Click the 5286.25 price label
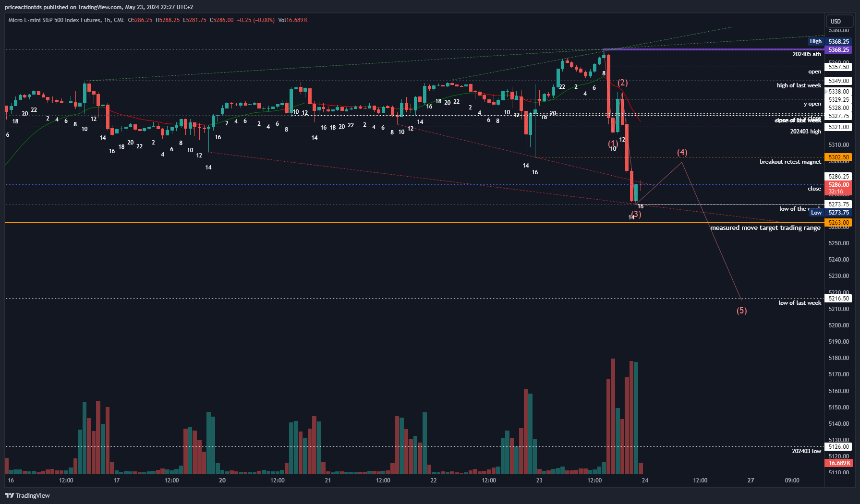The height and width of the screenshot is (504, 860). tap(838, 177)
